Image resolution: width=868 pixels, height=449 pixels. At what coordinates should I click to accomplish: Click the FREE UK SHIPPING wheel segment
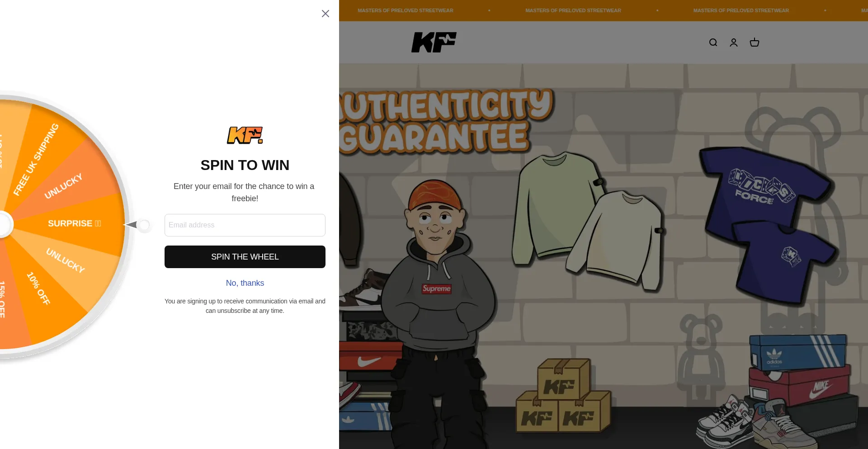click(36, 159)
